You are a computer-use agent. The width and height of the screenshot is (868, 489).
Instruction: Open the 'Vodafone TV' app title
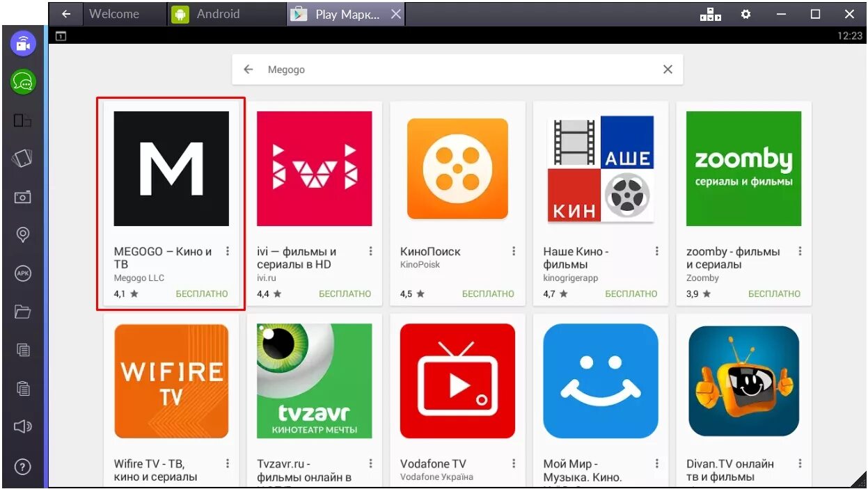pos(433,463)
